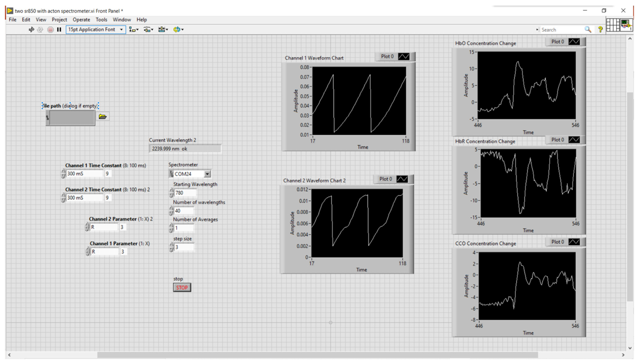This screenshot has height=364, width=637.
Task: Click the Pause execution icon
Action: tap(59, 29)
